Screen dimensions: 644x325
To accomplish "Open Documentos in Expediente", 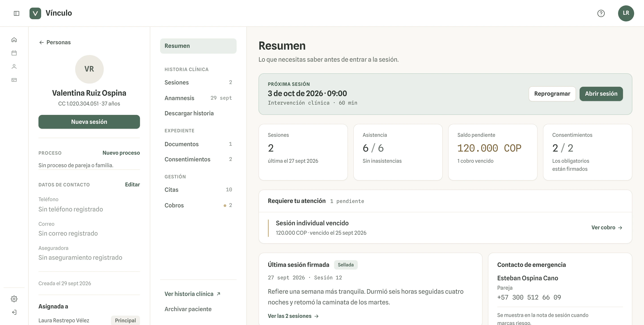I will pyautogui.click(x=198, y=144).
